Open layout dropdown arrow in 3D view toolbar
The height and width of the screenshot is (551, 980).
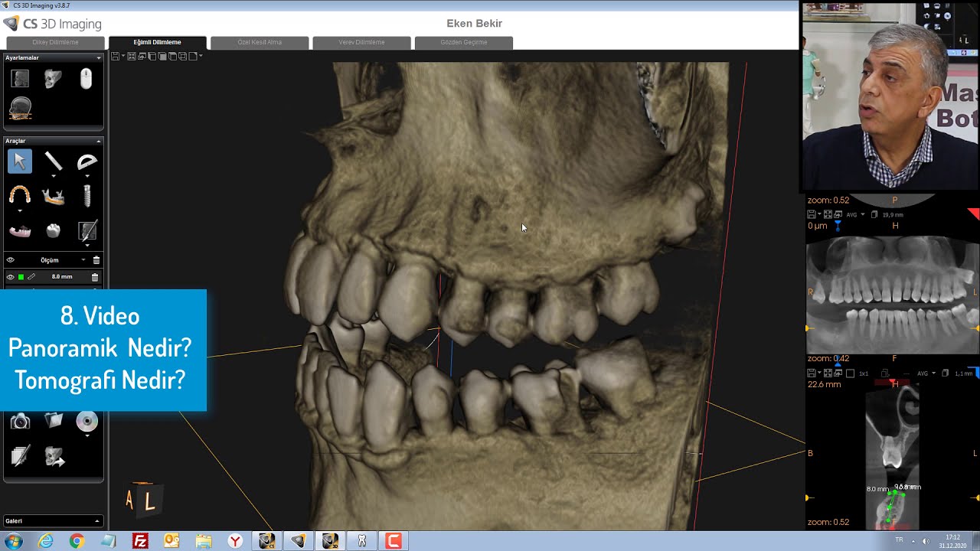point(201,56)
